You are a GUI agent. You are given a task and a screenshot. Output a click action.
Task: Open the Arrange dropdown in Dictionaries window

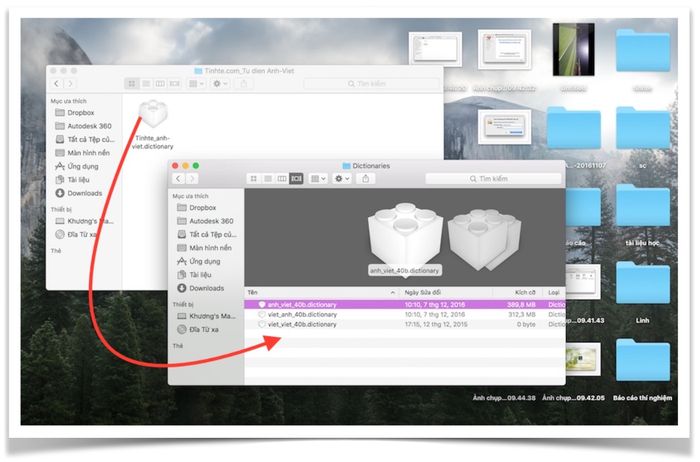(x=318, y=178)
